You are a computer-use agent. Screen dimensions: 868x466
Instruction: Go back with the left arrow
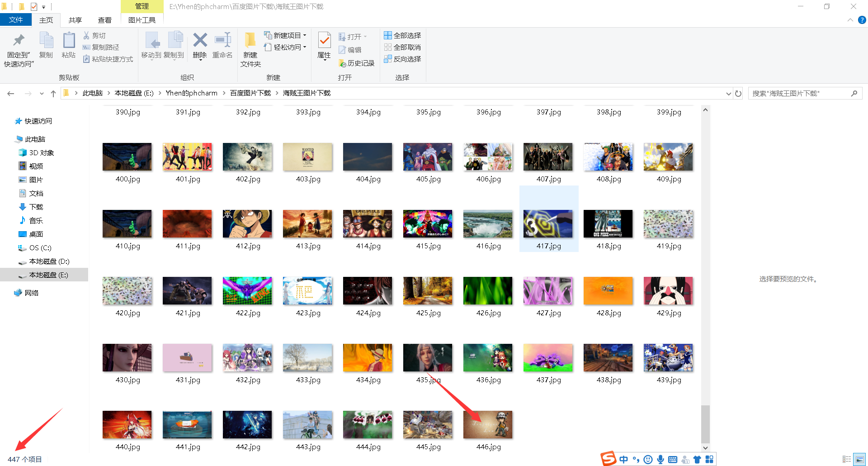point(11,93)
